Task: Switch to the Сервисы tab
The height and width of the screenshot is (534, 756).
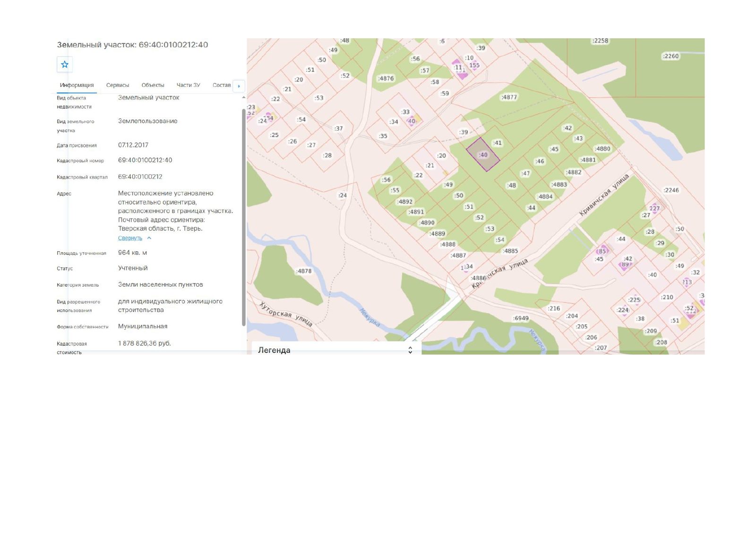Action: (118, 85)
